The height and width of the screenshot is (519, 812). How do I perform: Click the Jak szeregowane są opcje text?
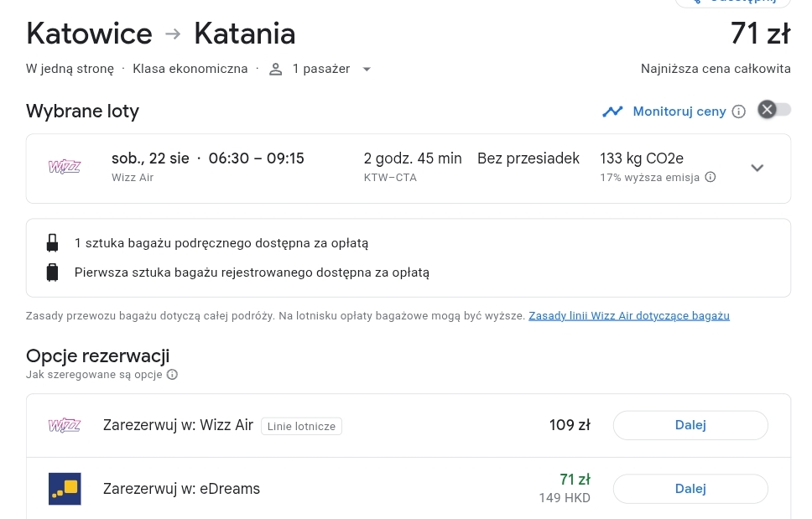[94, 374]
